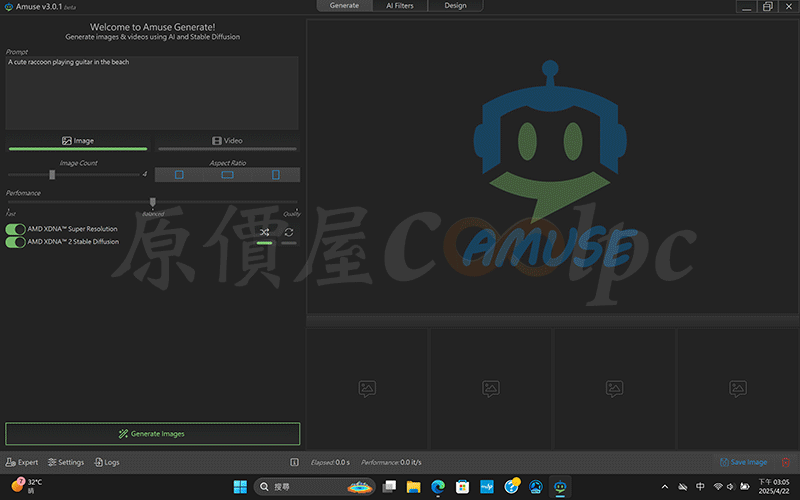
Task: Show hidden system tray icons
Action: pos(665,487)
